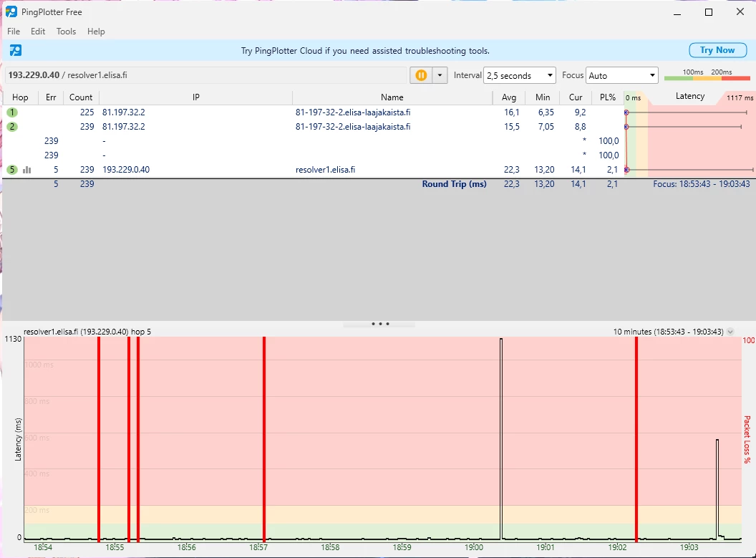Screen dimensions: 756x558
Task: Click the timeline graph title resolver1.elisa.fi hop 5
Action: 87,332
